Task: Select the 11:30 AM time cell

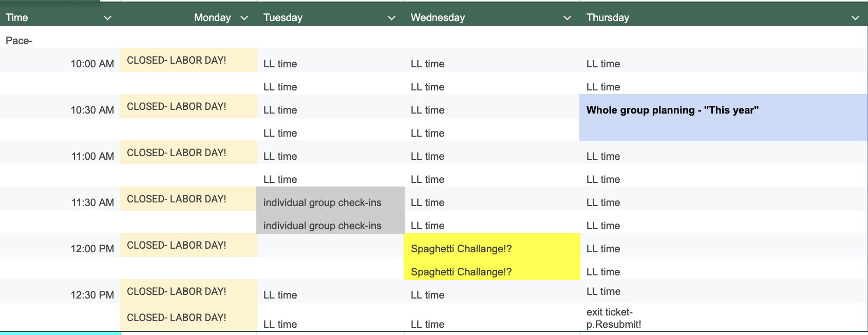Action: click(60, 199)
